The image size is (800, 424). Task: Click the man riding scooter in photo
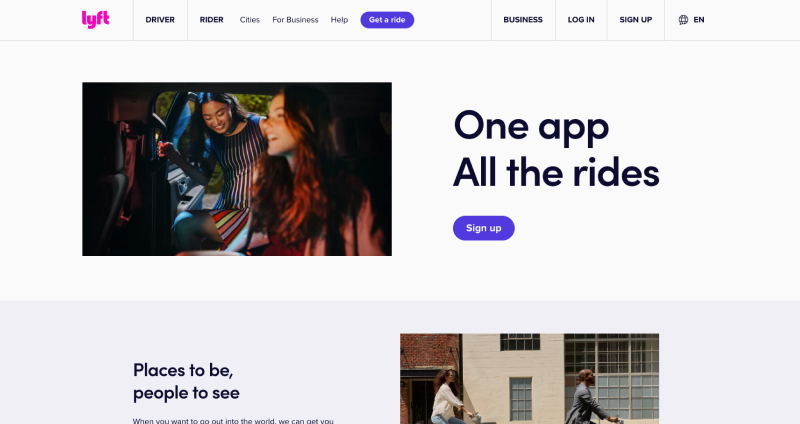pyautogui.click(x=589, y=397)
